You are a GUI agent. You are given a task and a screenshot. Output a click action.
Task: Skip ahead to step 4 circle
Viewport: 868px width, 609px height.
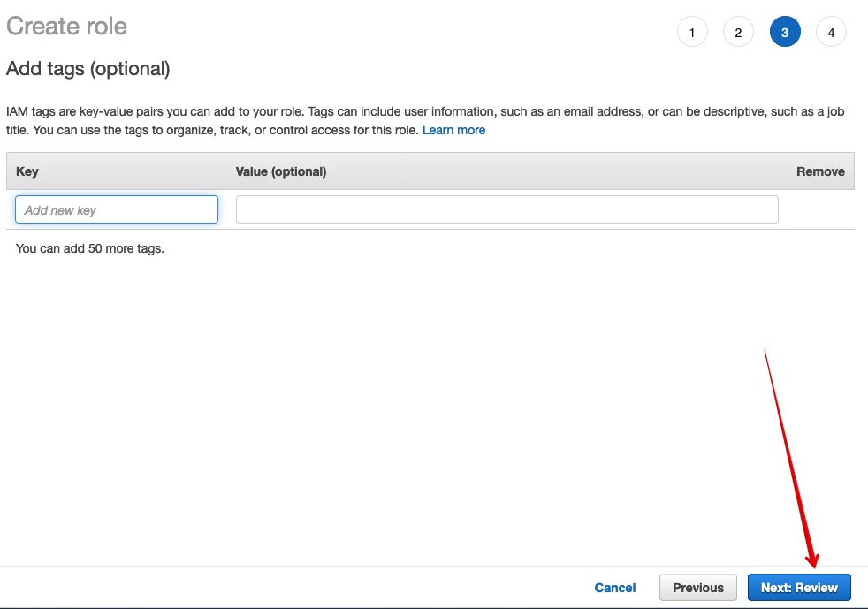[831, 32]
